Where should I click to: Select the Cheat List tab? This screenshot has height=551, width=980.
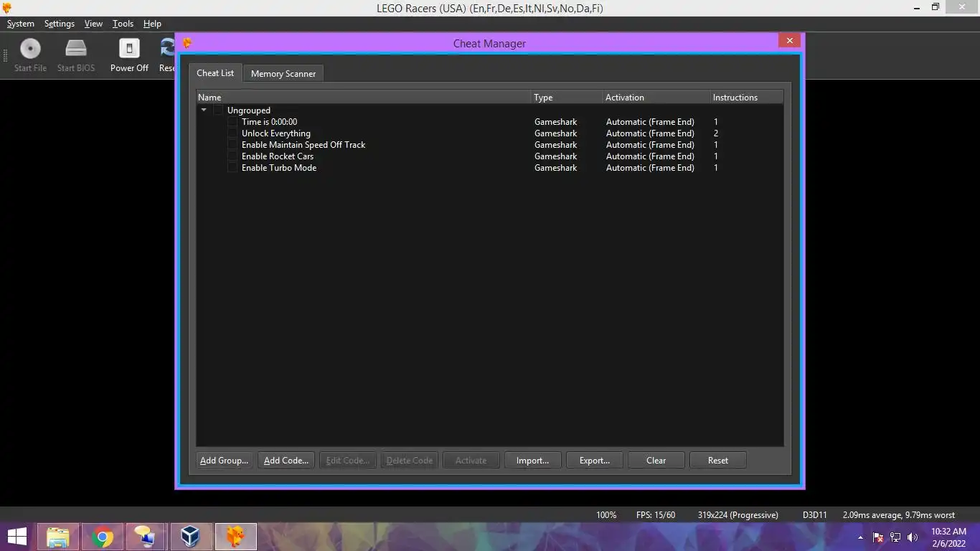(215, 72)
